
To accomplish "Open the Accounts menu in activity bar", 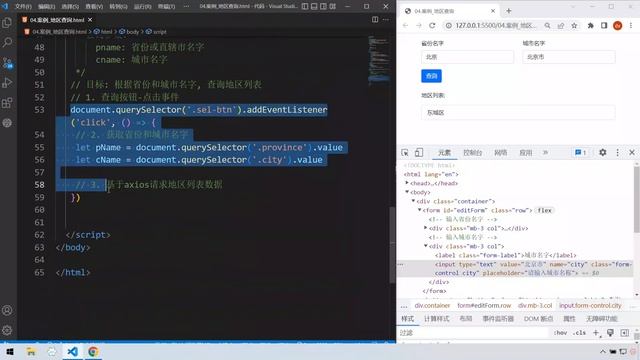I will (7, 310).
